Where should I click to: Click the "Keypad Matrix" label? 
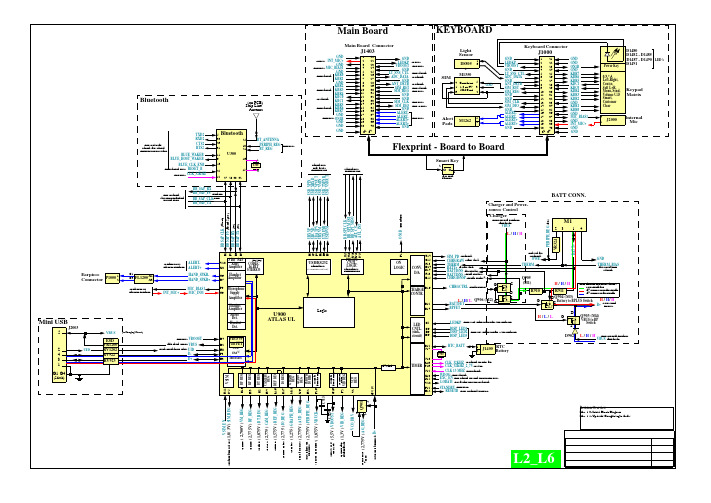(x=634, y=92)
